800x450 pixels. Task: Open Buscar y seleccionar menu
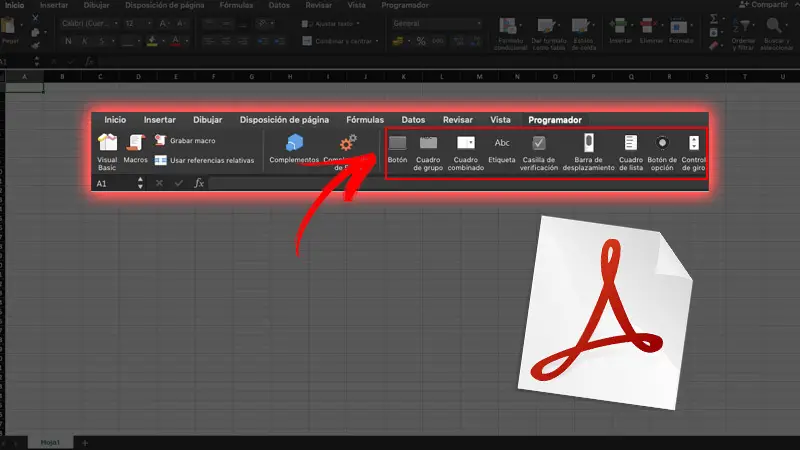click(777, 34)
